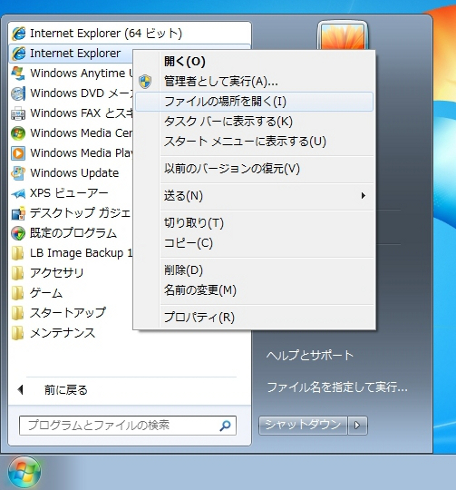
Task: Choose 管理者として実行(A) from context menu
Action: (x=254, y=81)
